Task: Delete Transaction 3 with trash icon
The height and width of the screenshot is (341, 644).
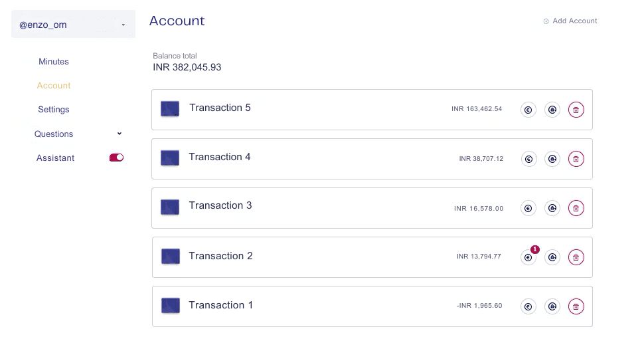Action: 576,208
